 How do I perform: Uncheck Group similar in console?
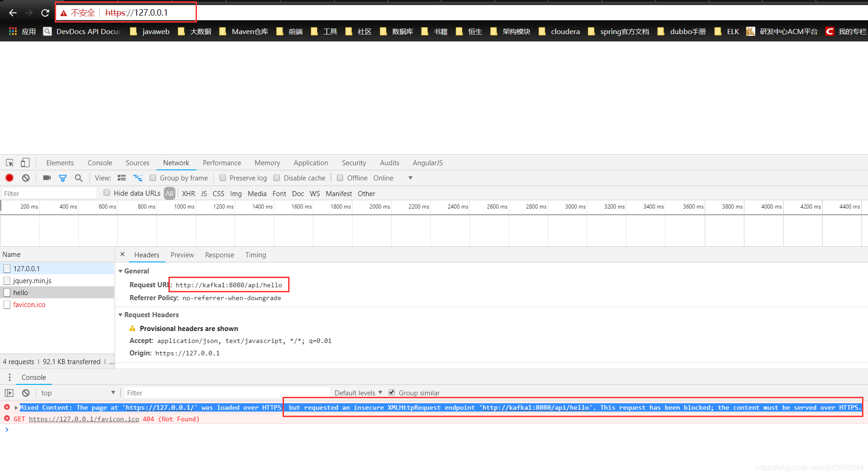pos(392,392)
